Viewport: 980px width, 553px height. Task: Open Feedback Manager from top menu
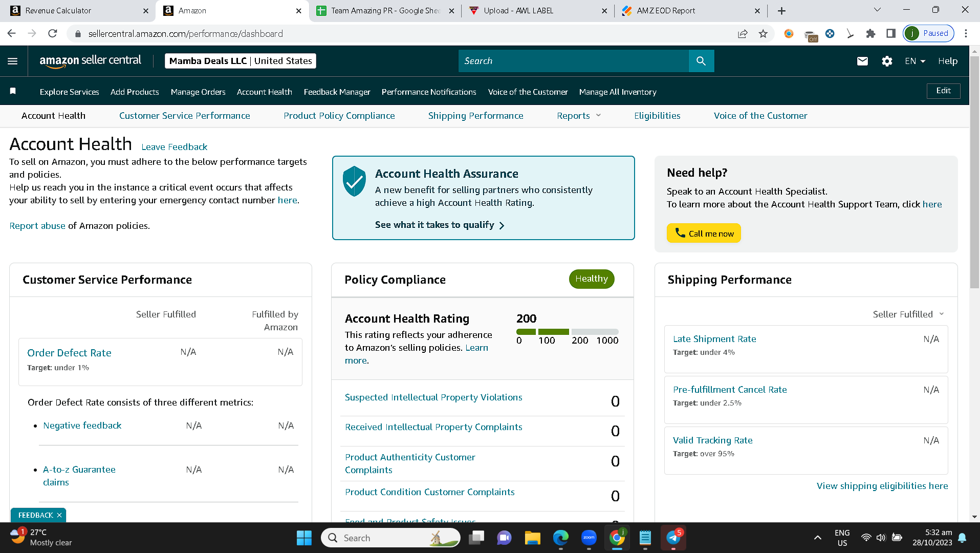pyautogui.click(x=337, y=92)
